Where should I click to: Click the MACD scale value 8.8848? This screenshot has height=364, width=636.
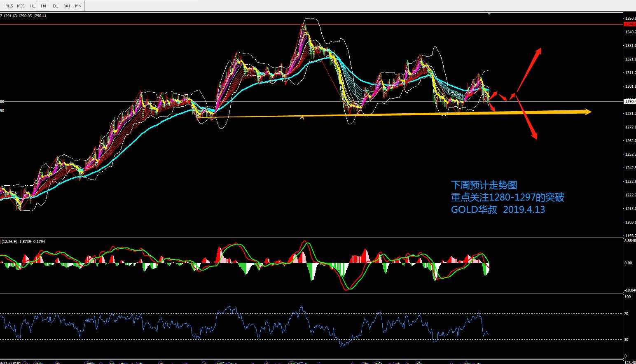(x=630, y=241)
